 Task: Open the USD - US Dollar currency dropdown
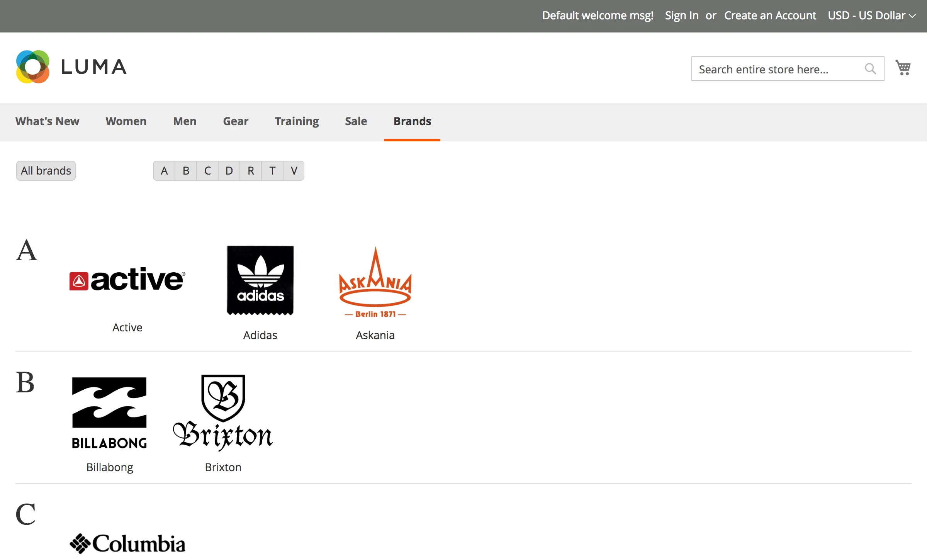click(870, 15)
